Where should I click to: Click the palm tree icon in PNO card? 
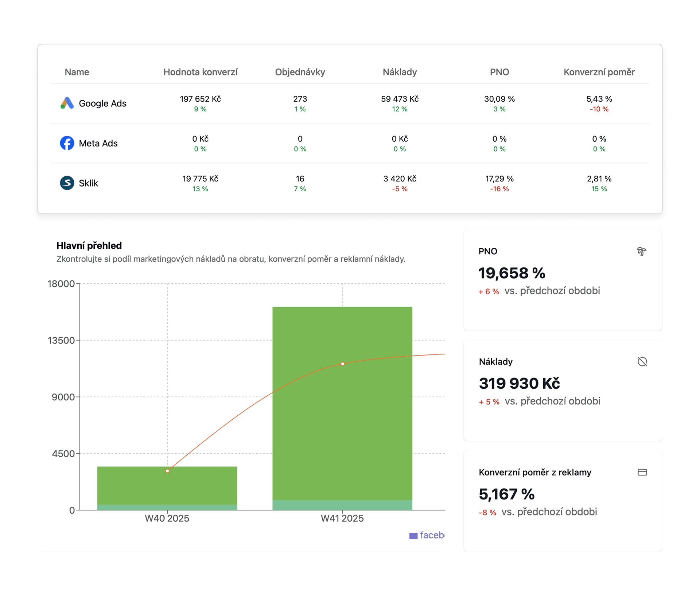tap(642, 251)
